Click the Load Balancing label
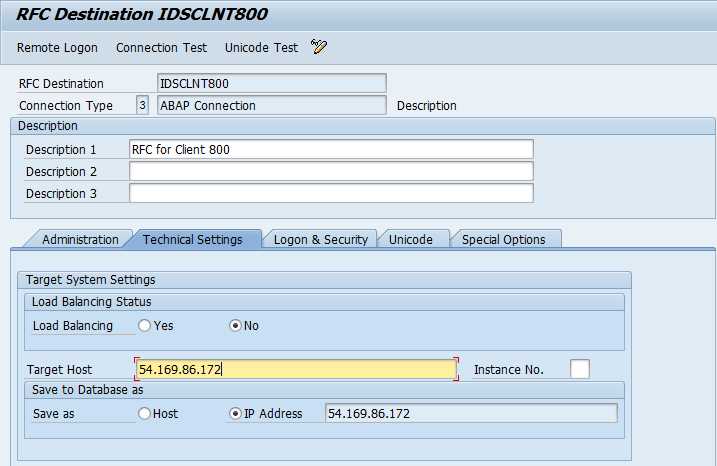The image size is (717, 466). pyautogui.click(x=73, y=326)
